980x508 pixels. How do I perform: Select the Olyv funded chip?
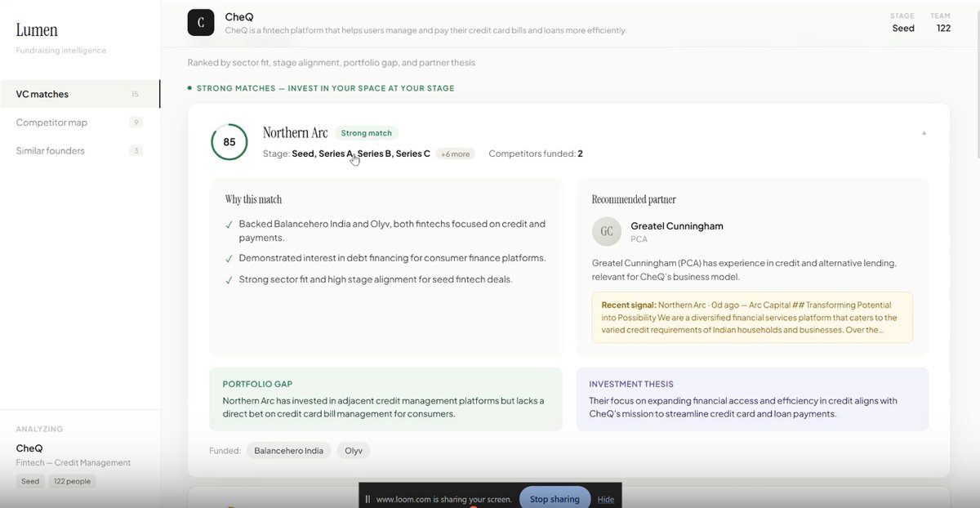point(354,450)
